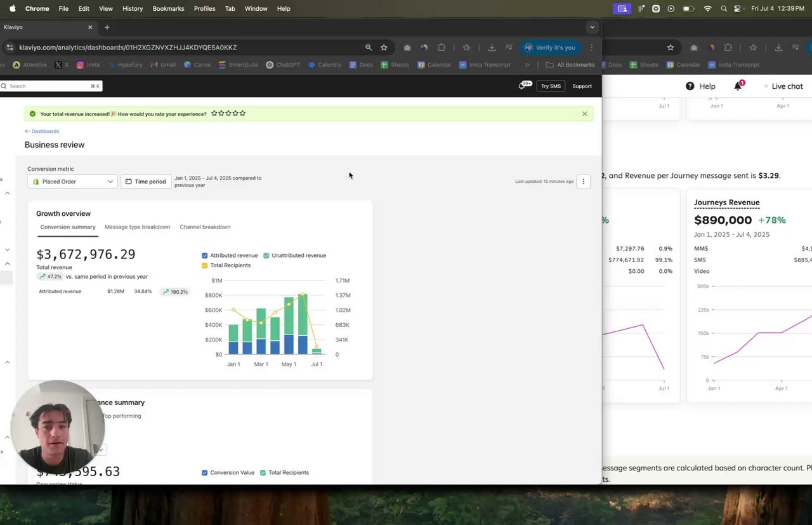Click the battery status icon

688,8
